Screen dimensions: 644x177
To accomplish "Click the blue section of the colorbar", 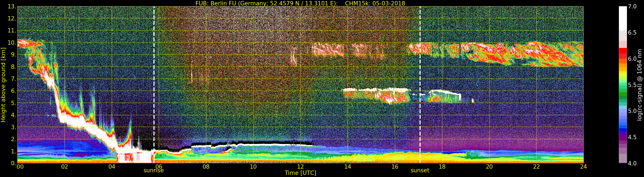I will (623, 123).
